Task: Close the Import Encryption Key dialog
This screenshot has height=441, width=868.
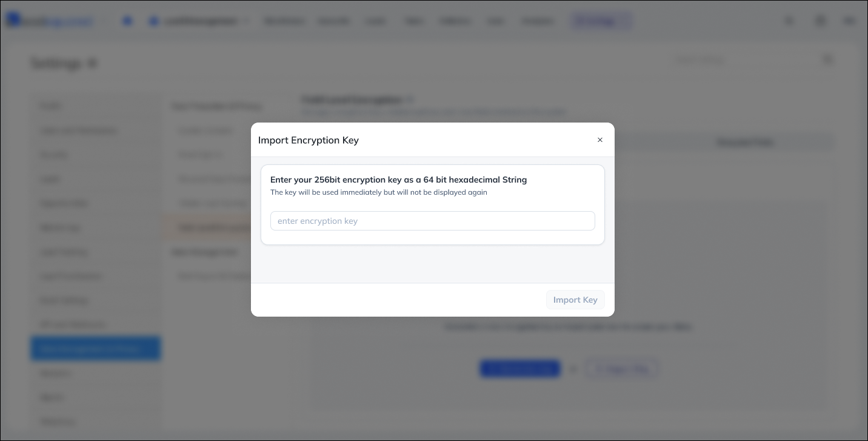Action: (600, 140)
